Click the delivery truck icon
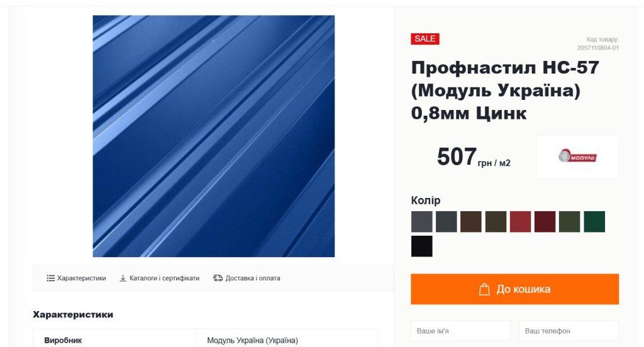This screenshot has width=644, height=347. [218, 278]
